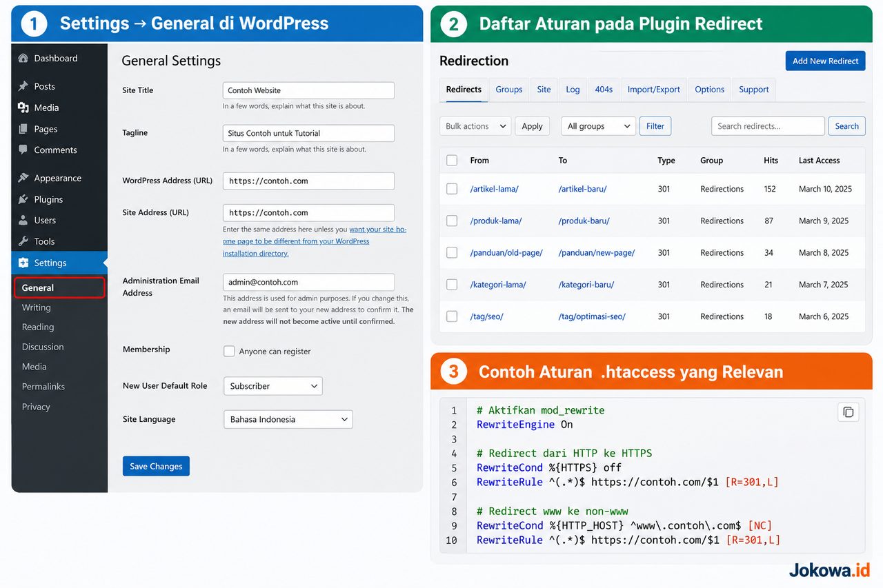Click the hits value 152
The image size is (883, 588).
click(770, 189)
